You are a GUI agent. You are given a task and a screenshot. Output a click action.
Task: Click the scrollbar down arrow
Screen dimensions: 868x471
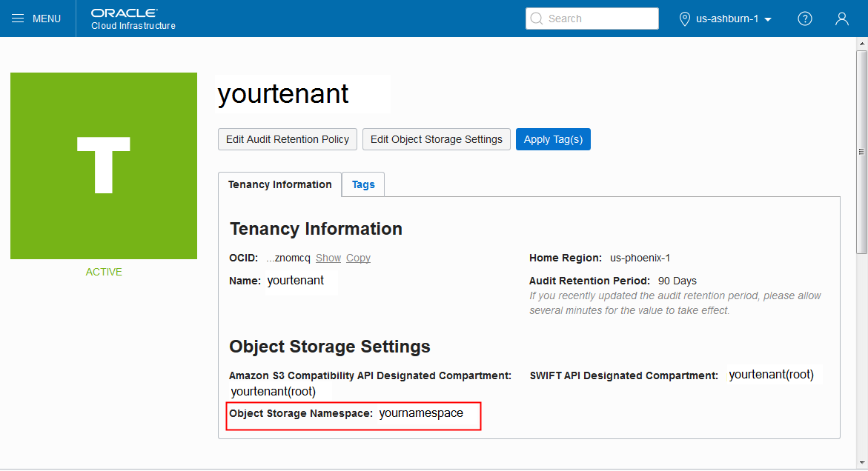(x=861, y=464)
